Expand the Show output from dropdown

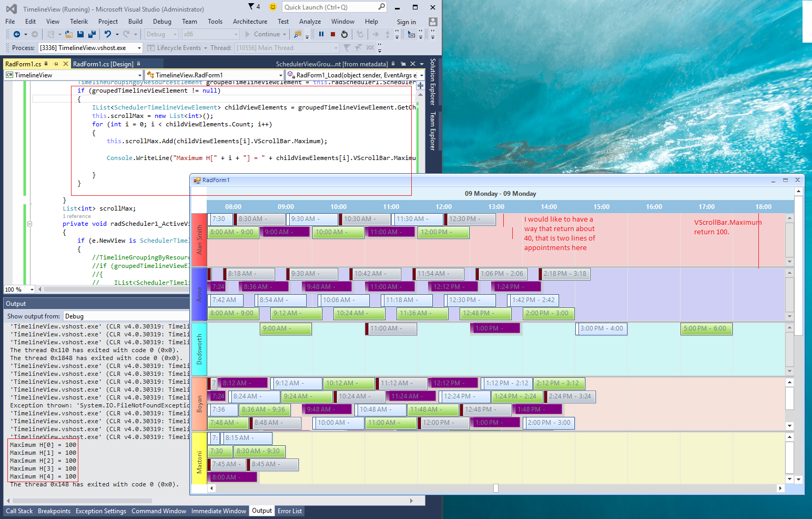126,316
